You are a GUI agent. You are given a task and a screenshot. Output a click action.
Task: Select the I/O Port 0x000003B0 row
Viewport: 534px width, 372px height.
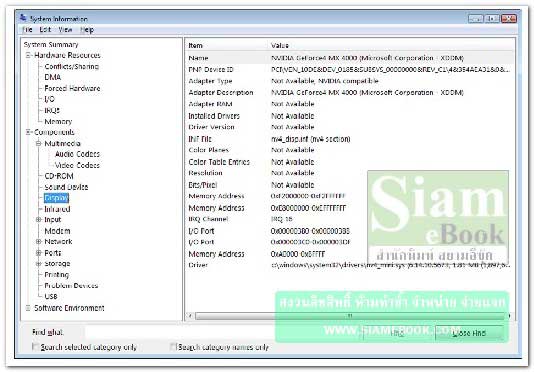coord(350,231)
